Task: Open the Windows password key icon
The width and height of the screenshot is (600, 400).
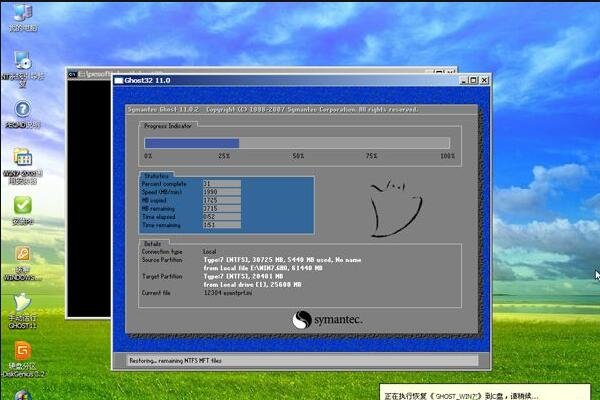Action: (x=21, y=255)
